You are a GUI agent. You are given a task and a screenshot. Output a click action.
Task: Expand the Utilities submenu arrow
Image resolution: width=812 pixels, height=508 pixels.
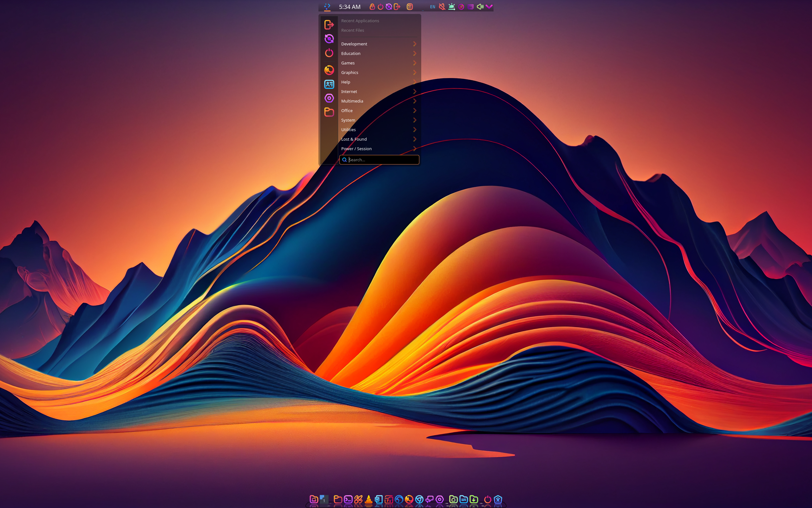point(415,130)
